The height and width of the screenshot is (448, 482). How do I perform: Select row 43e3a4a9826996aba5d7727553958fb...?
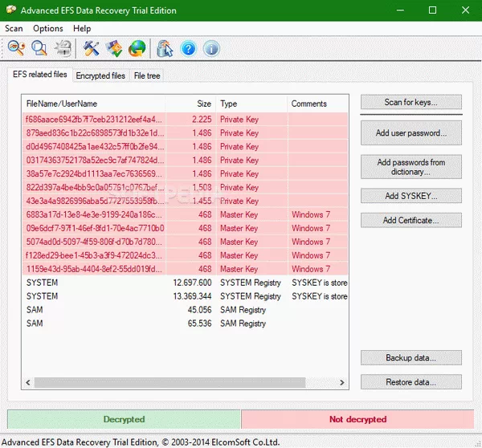click(185, 201)
